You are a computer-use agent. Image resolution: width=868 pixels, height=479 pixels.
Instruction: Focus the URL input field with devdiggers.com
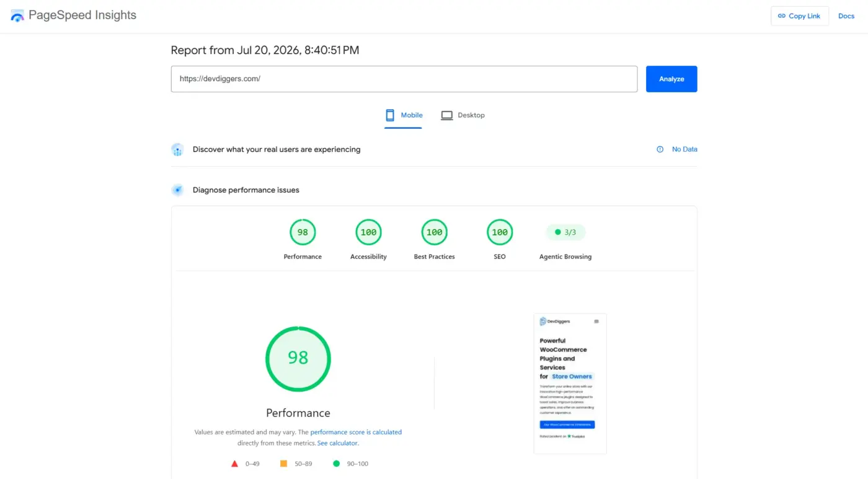pos(404,79)
